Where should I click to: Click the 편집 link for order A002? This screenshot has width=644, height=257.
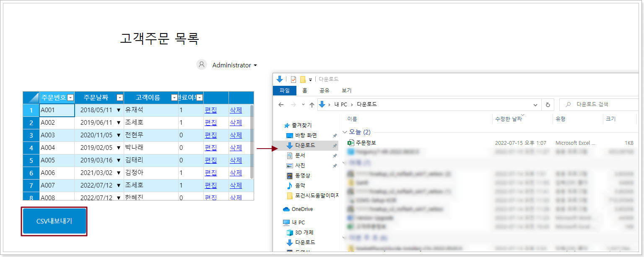[210, 123]
